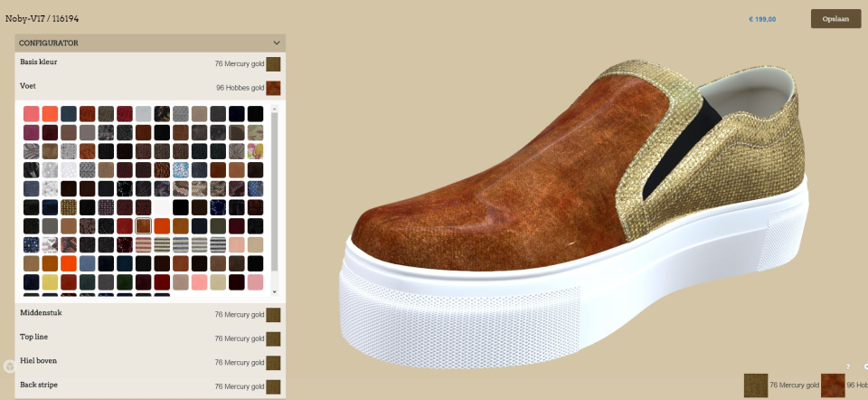Pick the olive green material swatch
Screen dimensions: 868x400
(218, 225)
